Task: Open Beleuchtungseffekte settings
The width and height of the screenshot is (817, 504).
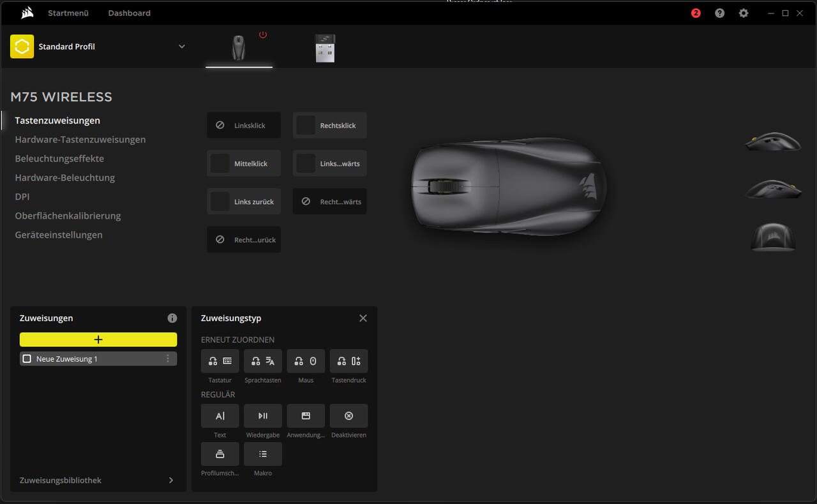Action: (x=59, y=158)
